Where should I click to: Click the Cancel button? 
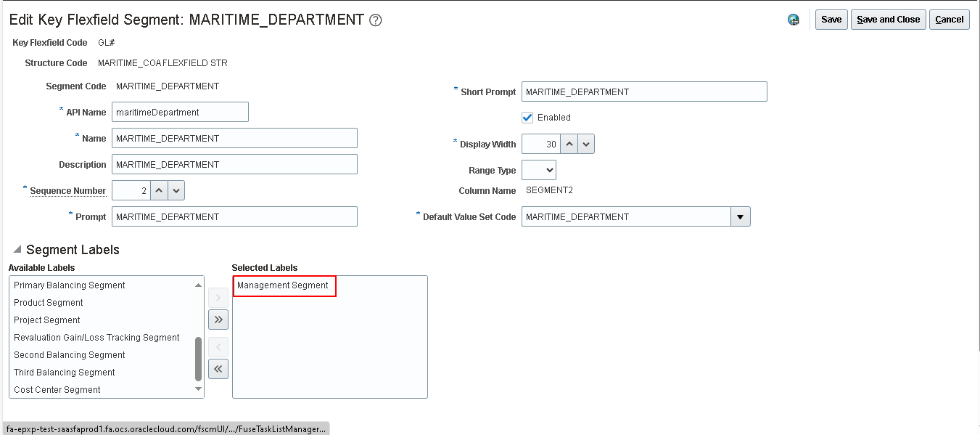(949, 20)
